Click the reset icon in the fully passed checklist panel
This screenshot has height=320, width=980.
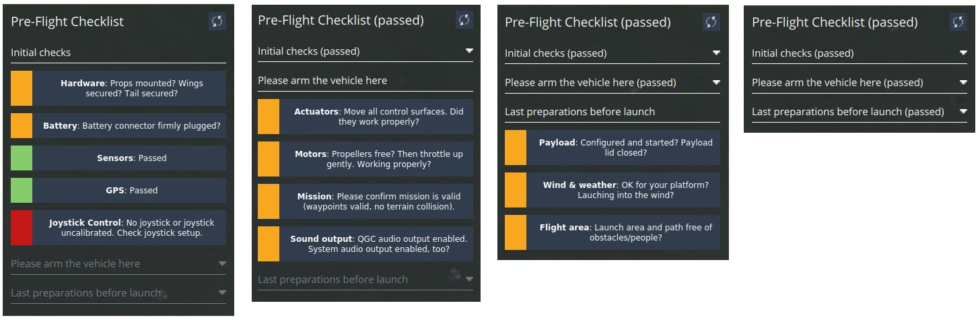pyautogui.click(x=958, y=22)
